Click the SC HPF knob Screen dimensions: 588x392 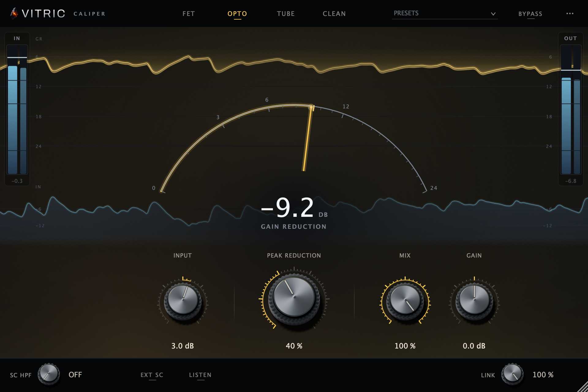[49, 374]
